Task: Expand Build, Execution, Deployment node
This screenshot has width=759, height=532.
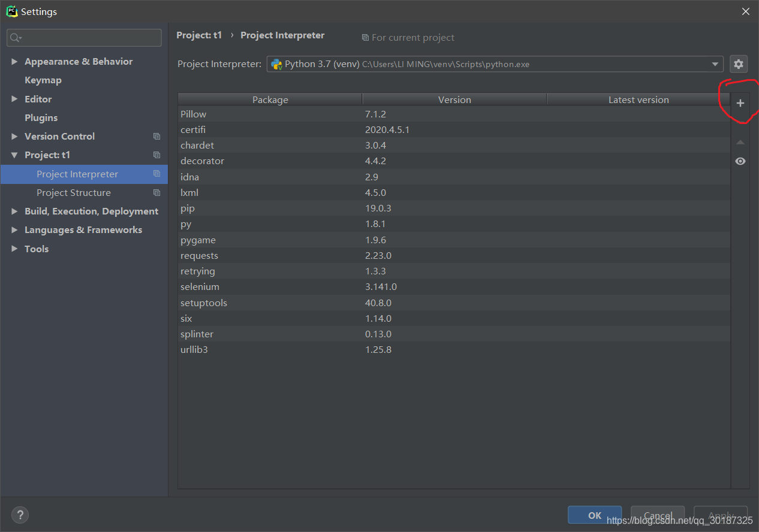Action: pyautogui.click(x=14, y=211)
